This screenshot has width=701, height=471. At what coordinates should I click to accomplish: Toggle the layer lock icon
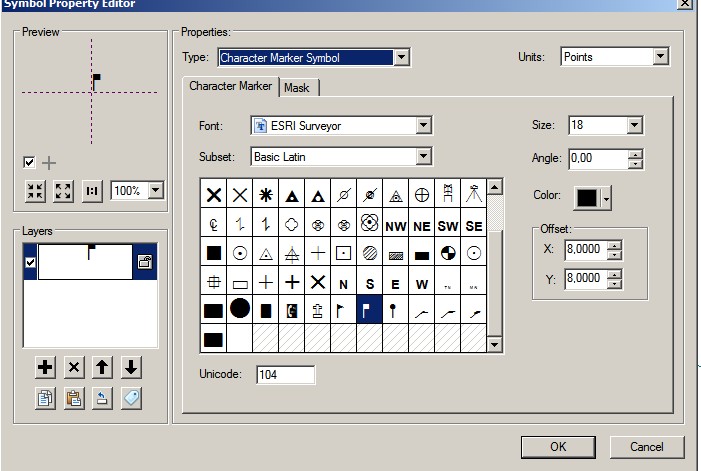[x=144, y=262]
